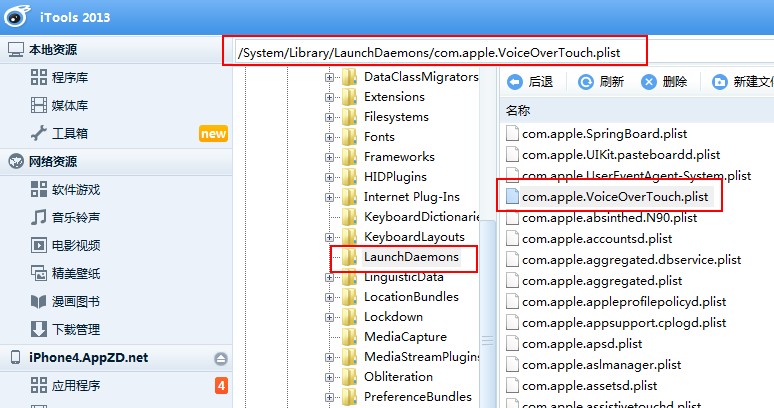Viewport: 774px width, 408px height.
Task: Click the 名称 column header
Action: pyautogui.click(x=518, y=111)
